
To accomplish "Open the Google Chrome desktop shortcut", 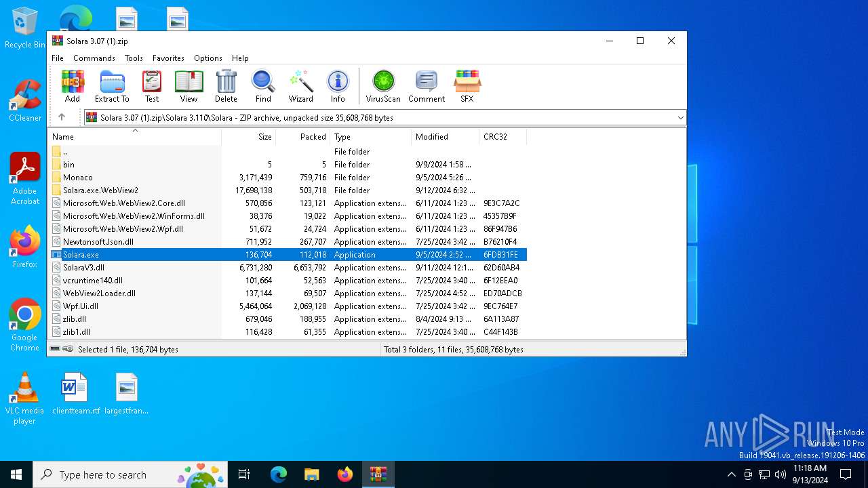I will point(25,325).
